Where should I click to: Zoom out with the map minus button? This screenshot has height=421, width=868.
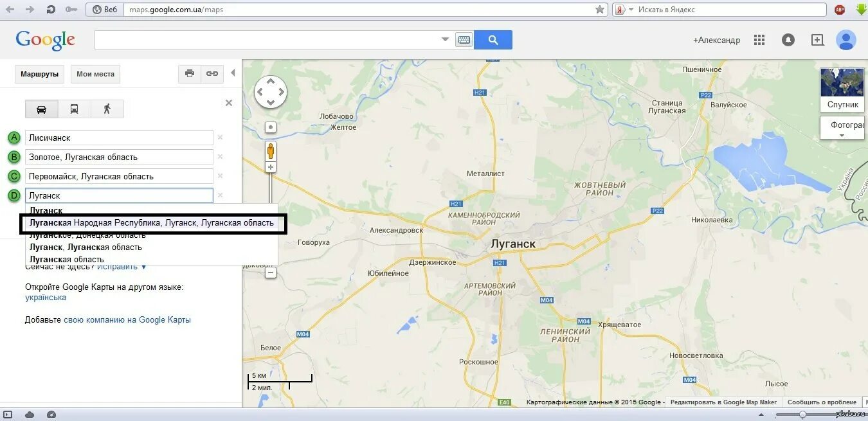point(271,273)
